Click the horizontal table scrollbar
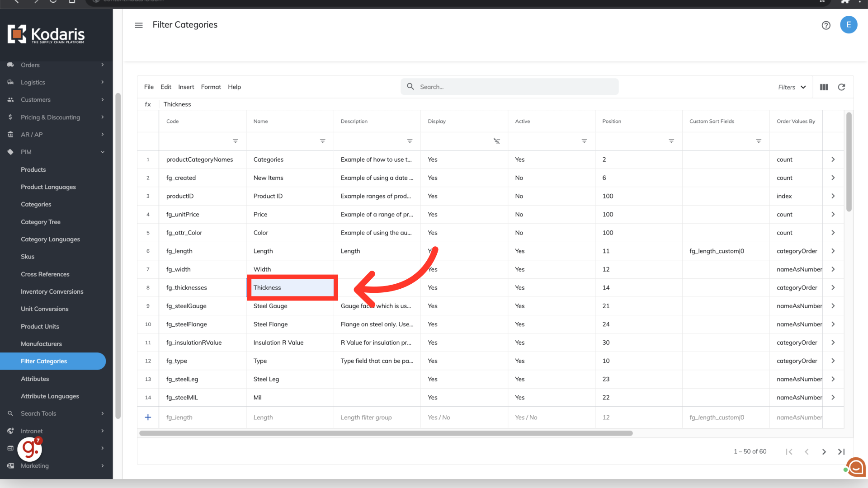 [x=386, y=433]
